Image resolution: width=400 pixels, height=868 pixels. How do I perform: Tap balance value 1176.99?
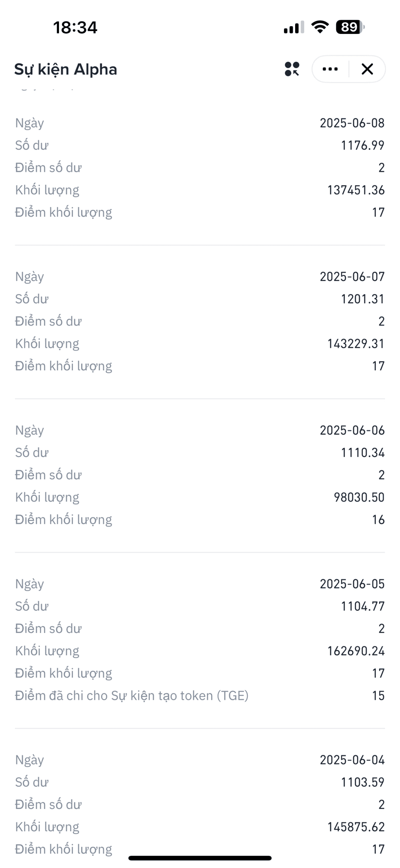pos(363,145)
